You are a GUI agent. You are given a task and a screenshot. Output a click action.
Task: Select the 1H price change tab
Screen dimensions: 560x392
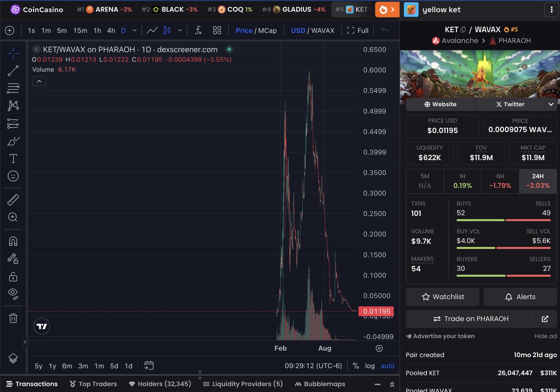462,182
